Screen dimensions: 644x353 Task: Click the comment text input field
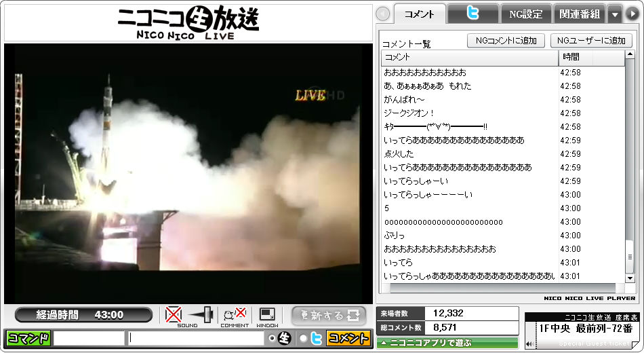point(195,338)
